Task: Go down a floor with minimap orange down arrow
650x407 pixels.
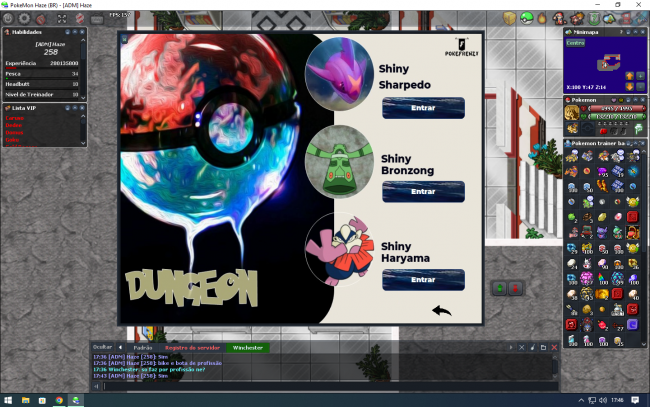Action: [630, 87]
